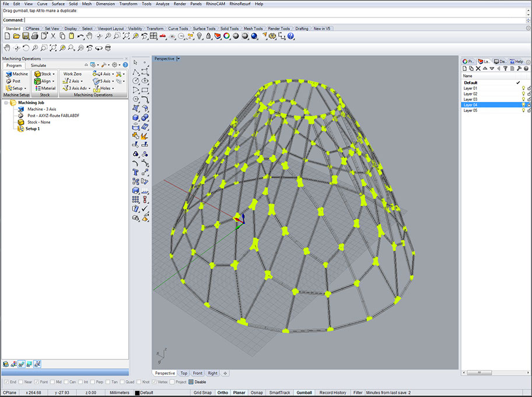This screenshot has width=532, height=397.
Task: Toggle the Disable osnap checkbox
Action: click(191, 382)
